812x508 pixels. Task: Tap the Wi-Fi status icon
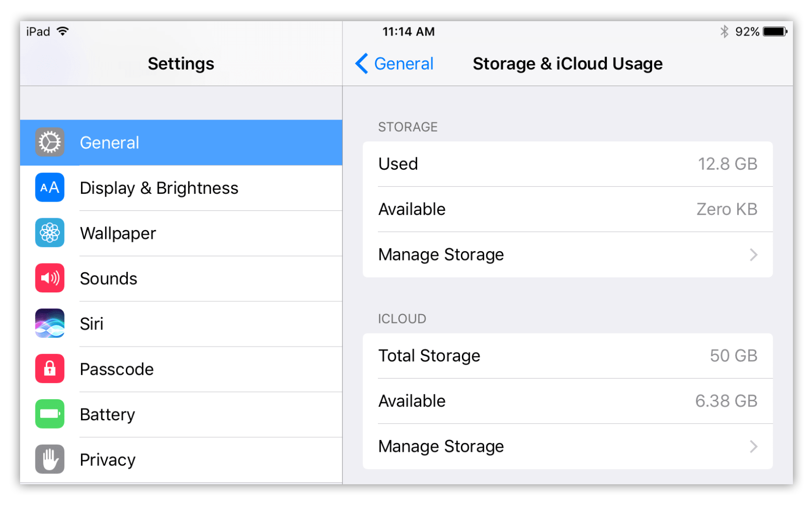pyautogui.click(x=63, y=31)
